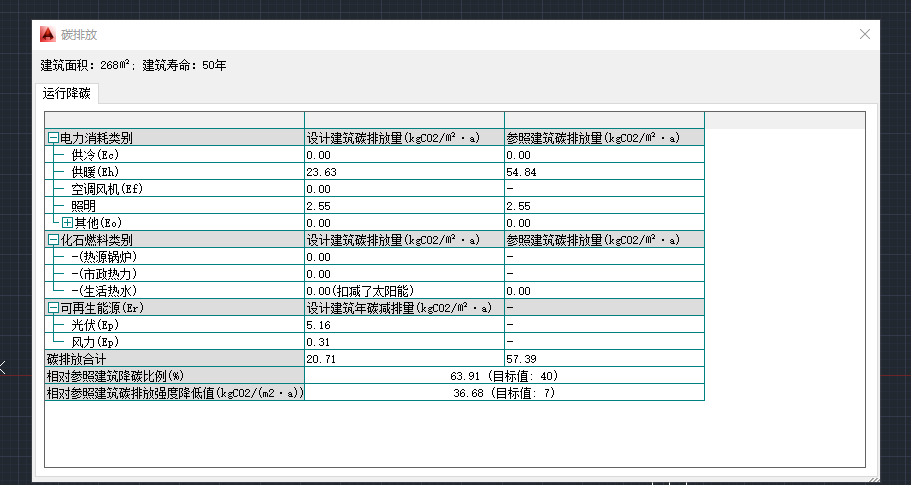Select the 供冷(Ec) row label
Screen dimensions: 911x485
pyautogui.click(x=94, y=155)
